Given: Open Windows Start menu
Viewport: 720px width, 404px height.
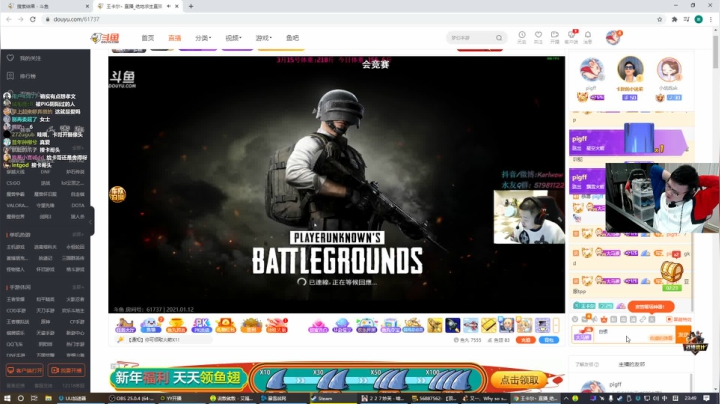Looking at the screenshot, I should click(x=7, y=398).
